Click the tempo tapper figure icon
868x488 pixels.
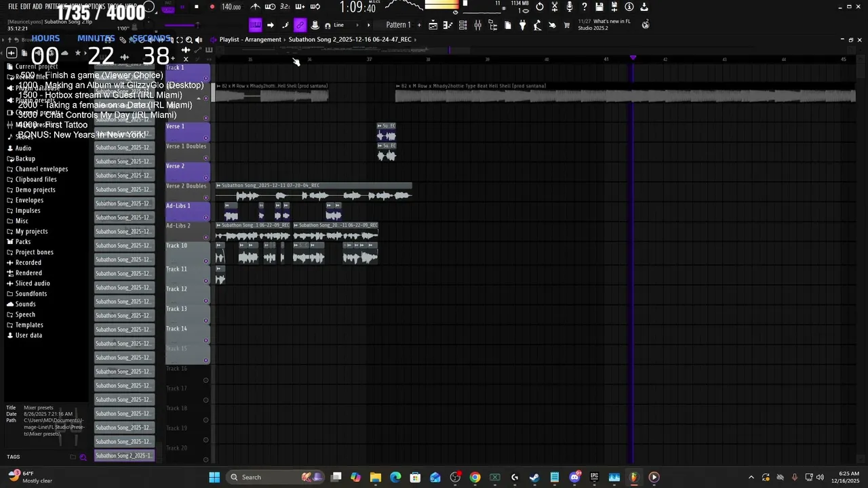[x=537, y=25]
